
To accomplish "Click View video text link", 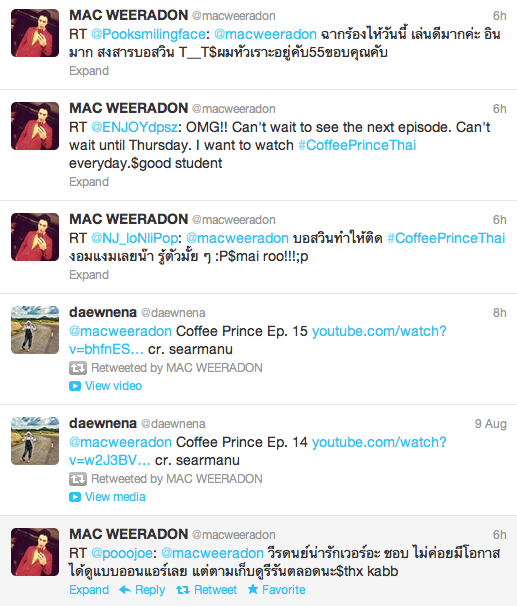I will click(113, 386).
